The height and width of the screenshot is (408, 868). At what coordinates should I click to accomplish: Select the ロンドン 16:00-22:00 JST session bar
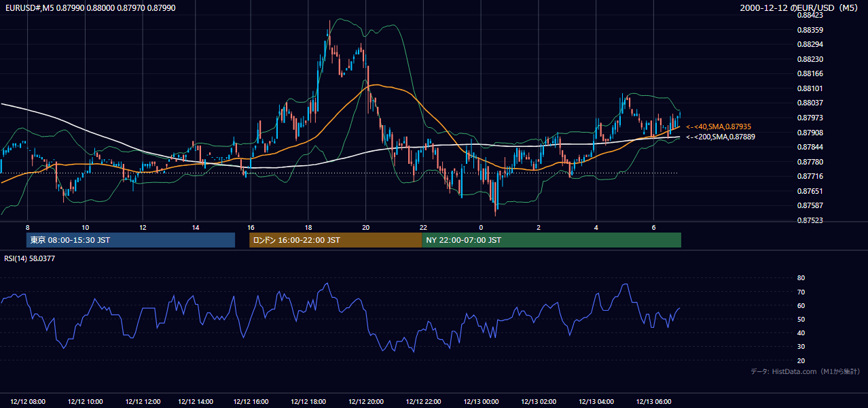(x=336, y=240)
